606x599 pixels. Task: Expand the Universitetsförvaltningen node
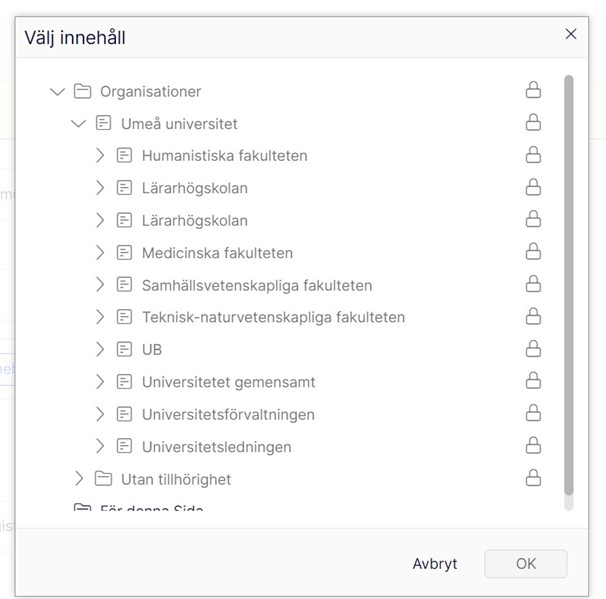tap(100, 414)
